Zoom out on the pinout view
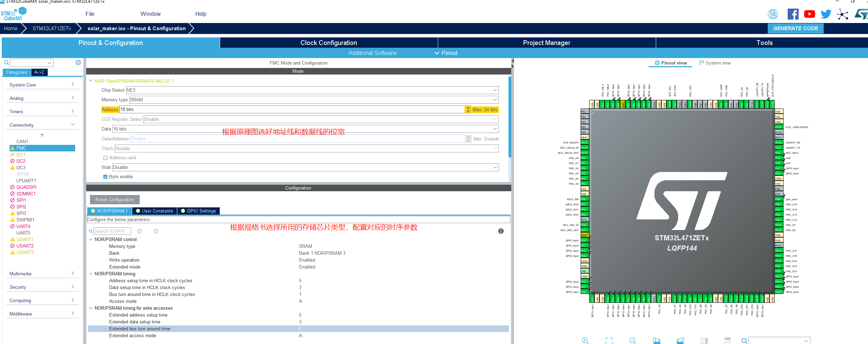Viewport: 868px width, 344px height. [x=632, y=341]
